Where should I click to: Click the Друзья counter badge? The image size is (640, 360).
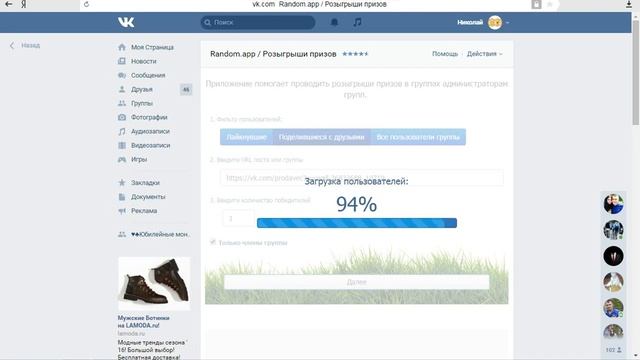[x=186, y=89]
